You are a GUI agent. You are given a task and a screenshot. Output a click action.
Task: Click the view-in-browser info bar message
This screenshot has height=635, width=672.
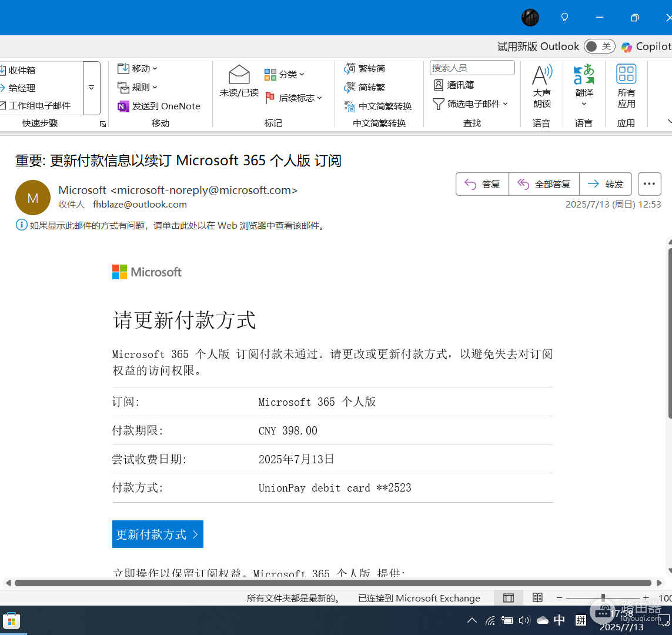click(172, 225)
